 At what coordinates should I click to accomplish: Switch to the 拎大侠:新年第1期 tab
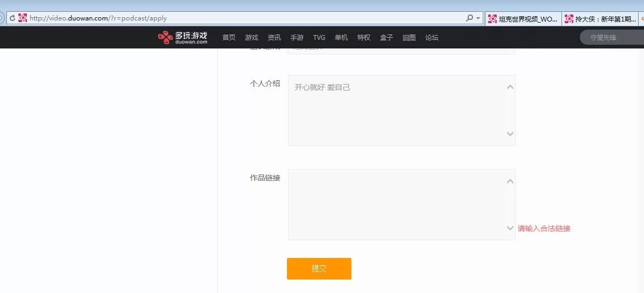[x=600, y=19]
